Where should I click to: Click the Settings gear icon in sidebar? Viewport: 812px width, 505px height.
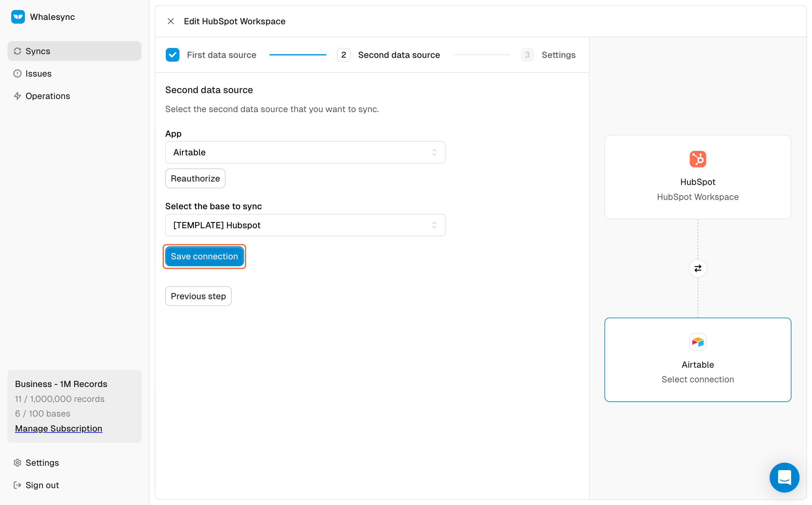[17, 463]
